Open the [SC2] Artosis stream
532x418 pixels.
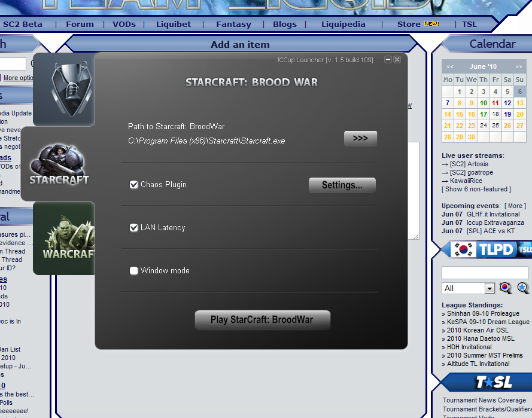coord(469,164)
